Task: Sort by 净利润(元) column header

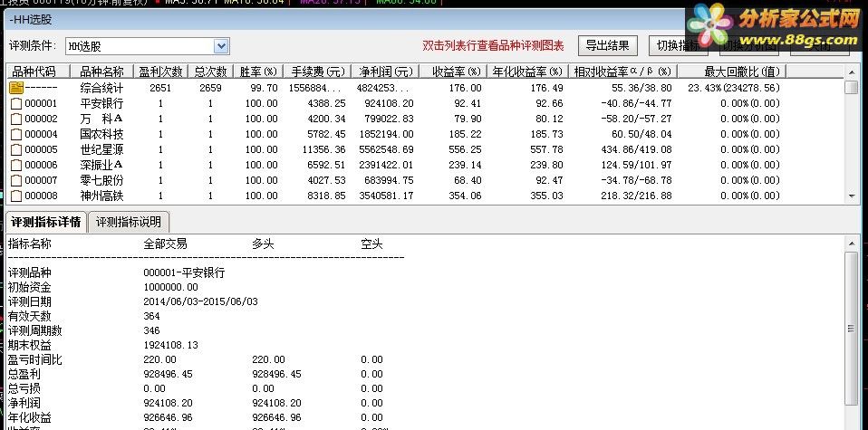Action: pyautogui.click(x=385, y=72)
